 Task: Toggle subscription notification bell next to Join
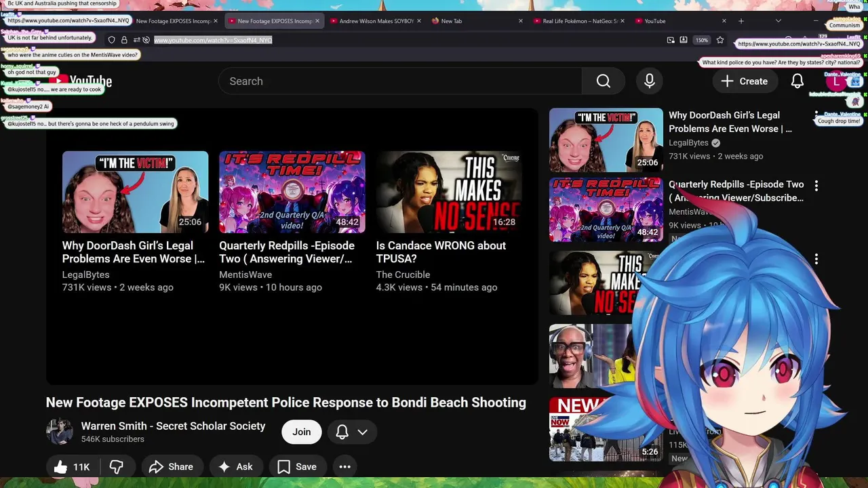tap(342, 432)
